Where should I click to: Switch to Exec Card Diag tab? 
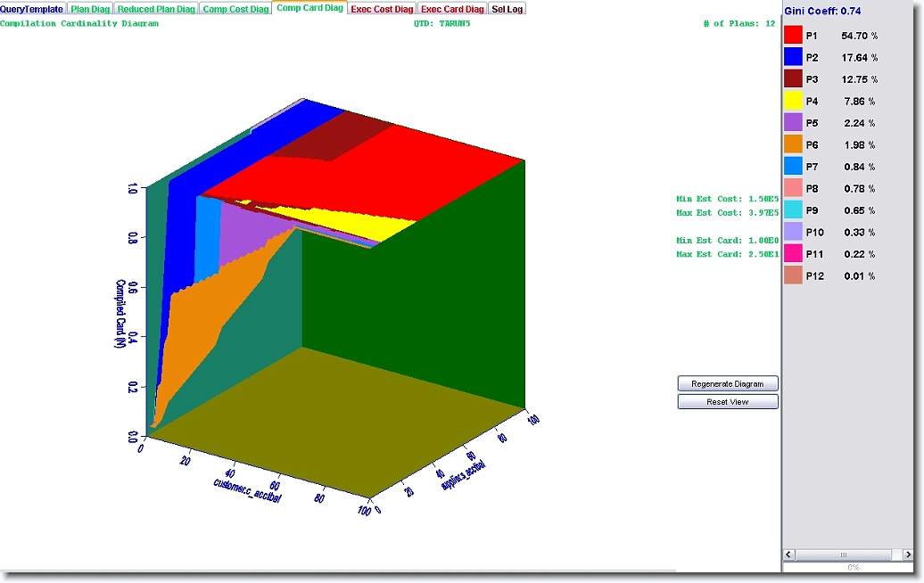pos(452,9)
